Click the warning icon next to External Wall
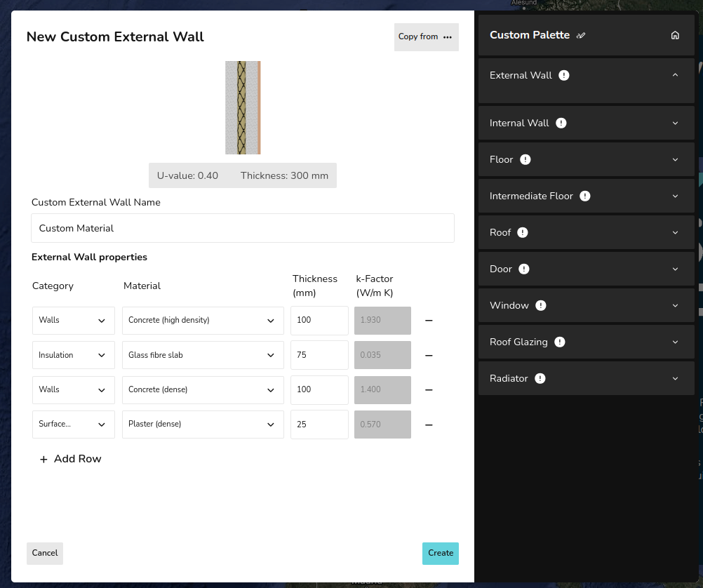The image size is (703, 588). [x=564, y=76]
